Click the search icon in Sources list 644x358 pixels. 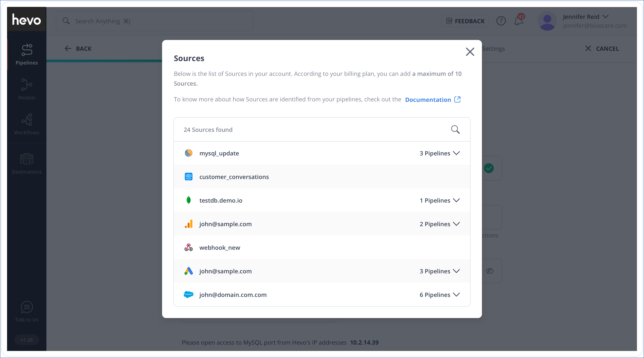[455, 130]
